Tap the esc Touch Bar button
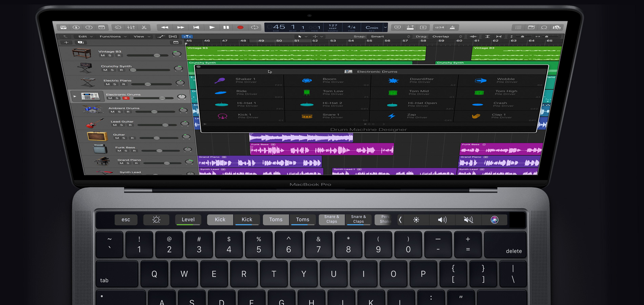 click(x=126, y=220)
